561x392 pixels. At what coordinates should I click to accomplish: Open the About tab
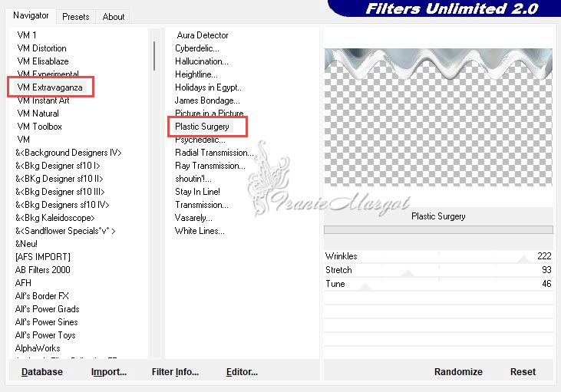[x=114, y=16]
